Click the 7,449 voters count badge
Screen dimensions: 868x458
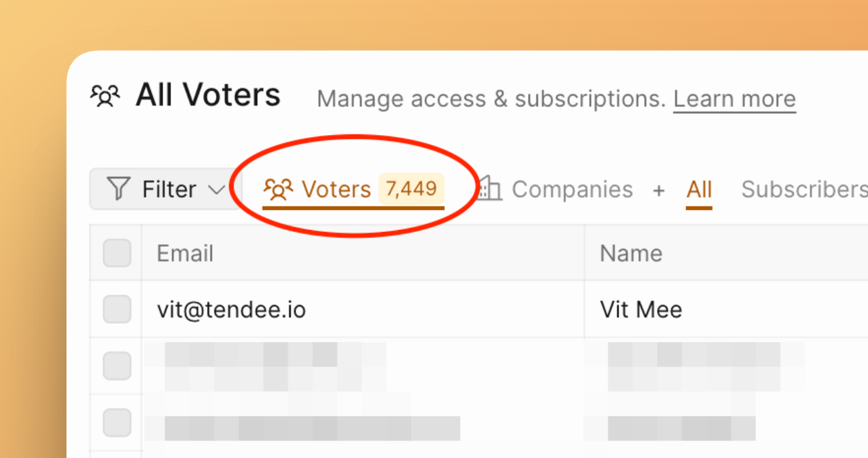coord(411,189)
